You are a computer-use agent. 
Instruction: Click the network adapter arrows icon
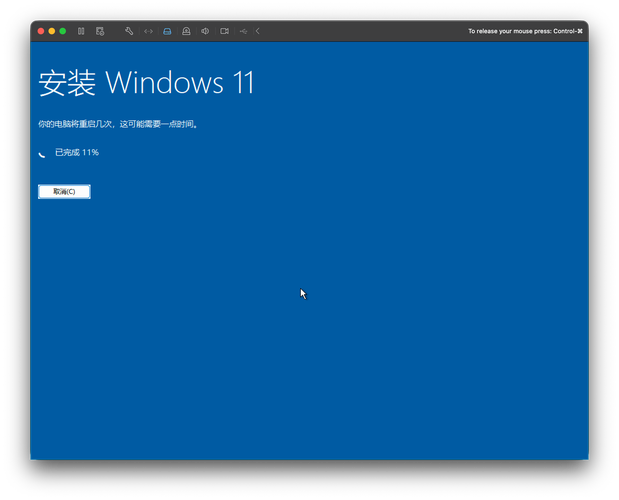click(148, 31)
